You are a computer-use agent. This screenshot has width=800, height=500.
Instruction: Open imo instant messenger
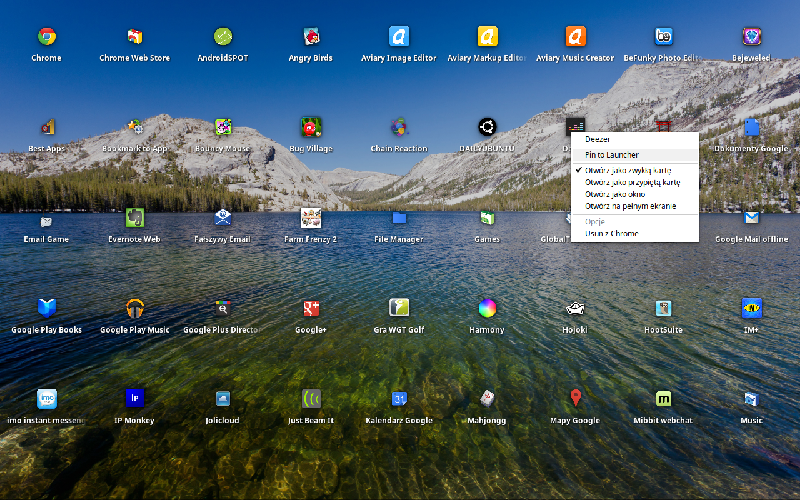pyautogui.click(x=46, y=399)
